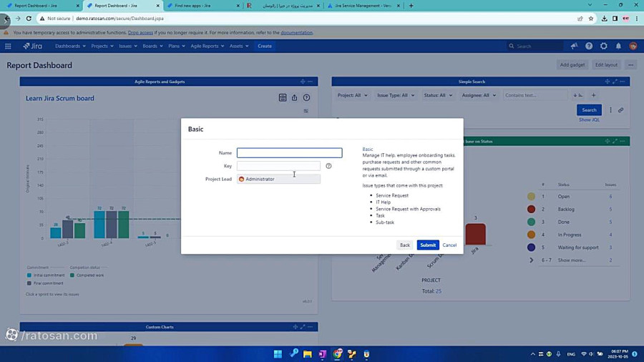Click the Done status green color dot
This screenshot has width=644, height=362.
531,222
